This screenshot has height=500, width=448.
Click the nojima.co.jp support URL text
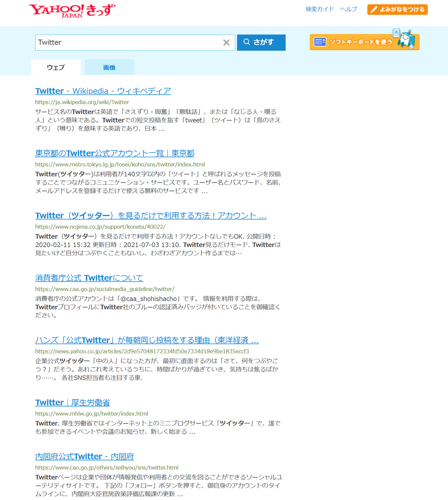100,227
